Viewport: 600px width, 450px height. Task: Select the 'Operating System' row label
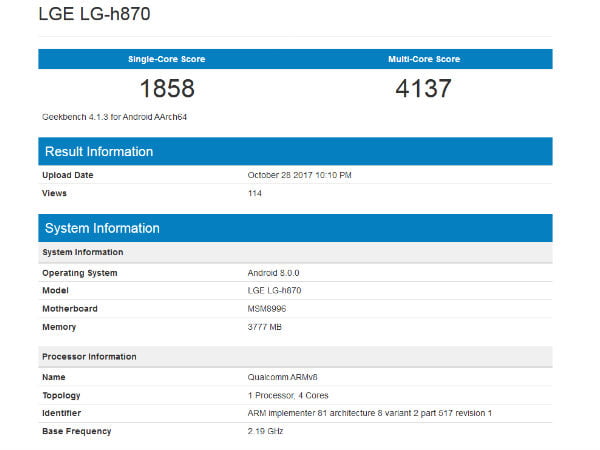tap(80, 273)
